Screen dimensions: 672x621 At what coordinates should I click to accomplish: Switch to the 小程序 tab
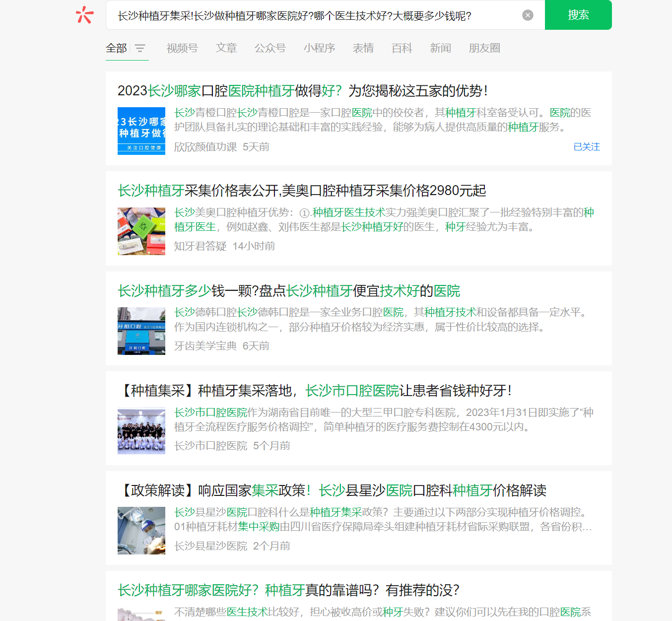point(319,48)
